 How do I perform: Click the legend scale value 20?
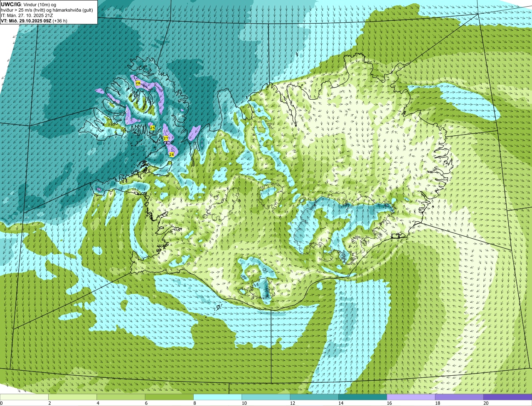click(x=486, y=403)
